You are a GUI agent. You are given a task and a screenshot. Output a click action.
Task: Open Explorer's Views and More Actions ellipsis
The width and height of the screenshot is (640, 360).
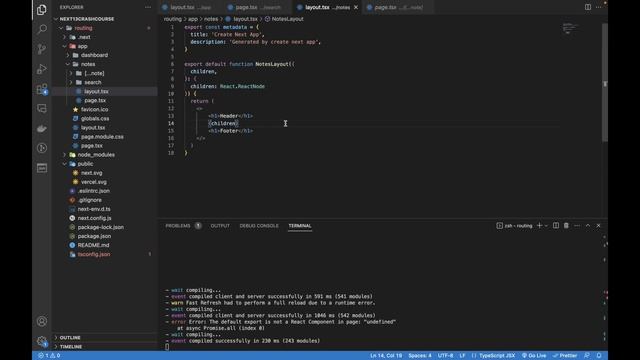[x=148, y=7]
